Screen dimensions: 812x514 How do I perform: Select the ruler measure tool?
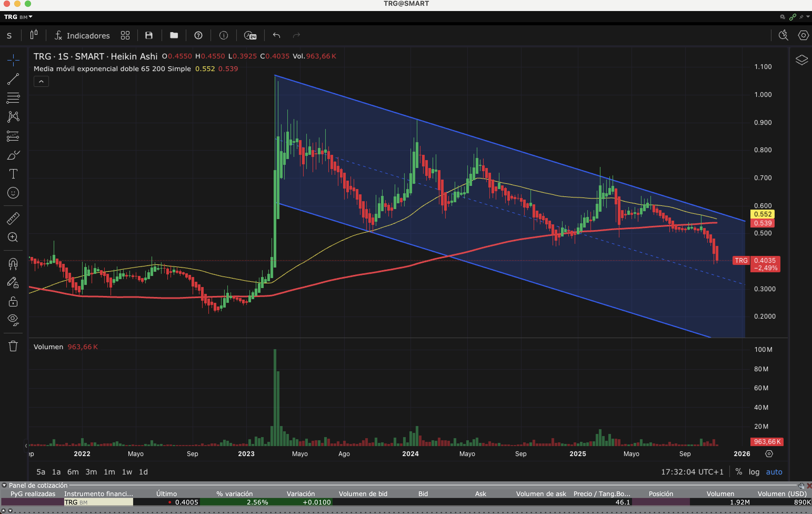coord(13,218)
